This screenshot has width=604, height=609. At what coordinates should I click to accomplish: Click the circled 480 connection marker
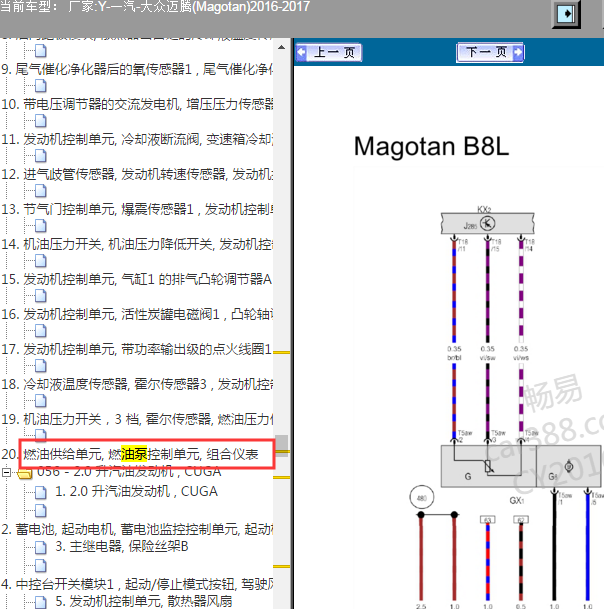[x=422, y=497]
